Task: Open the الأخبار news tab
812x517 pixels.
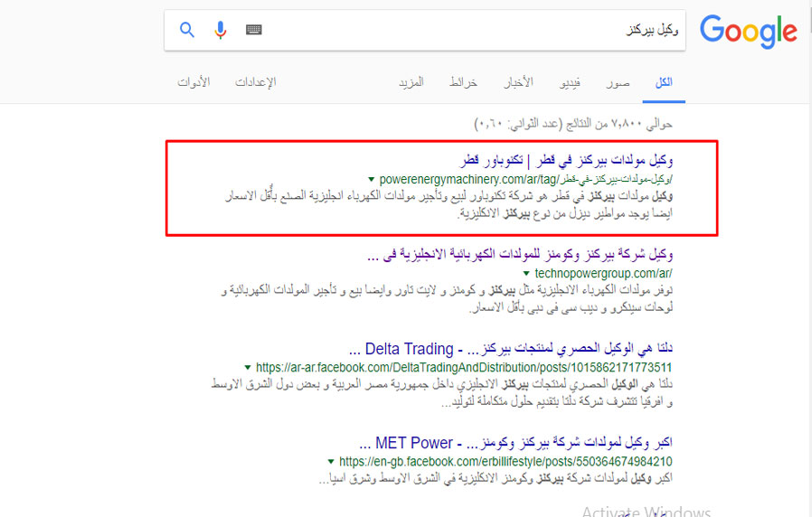Action: point(518,82)
